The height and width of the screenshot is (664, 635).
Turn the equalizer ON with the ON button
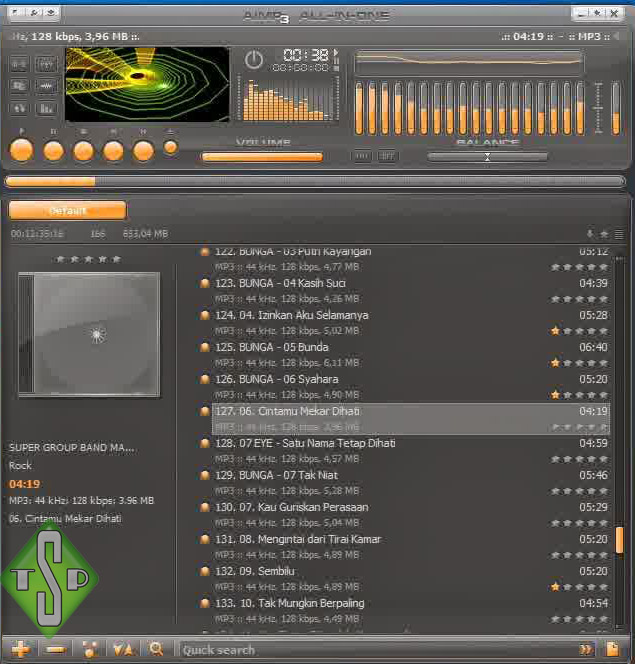[362, 156]
